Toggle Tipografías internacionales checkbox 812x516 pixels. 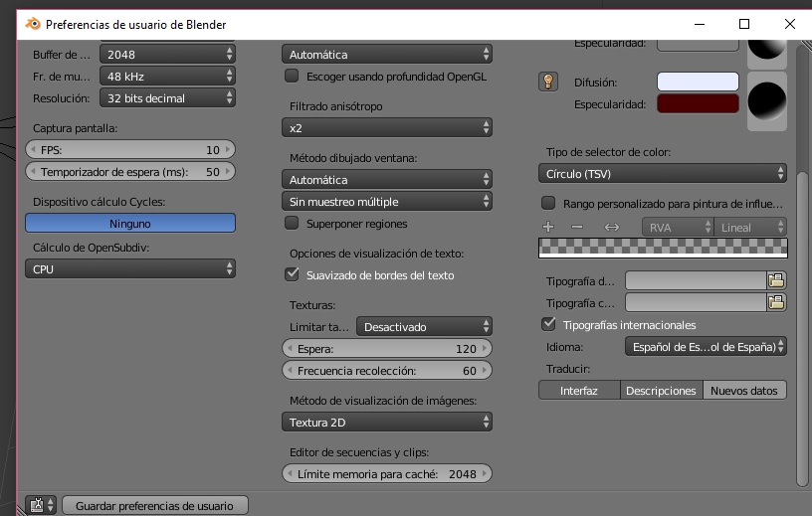tap(548, 324)
